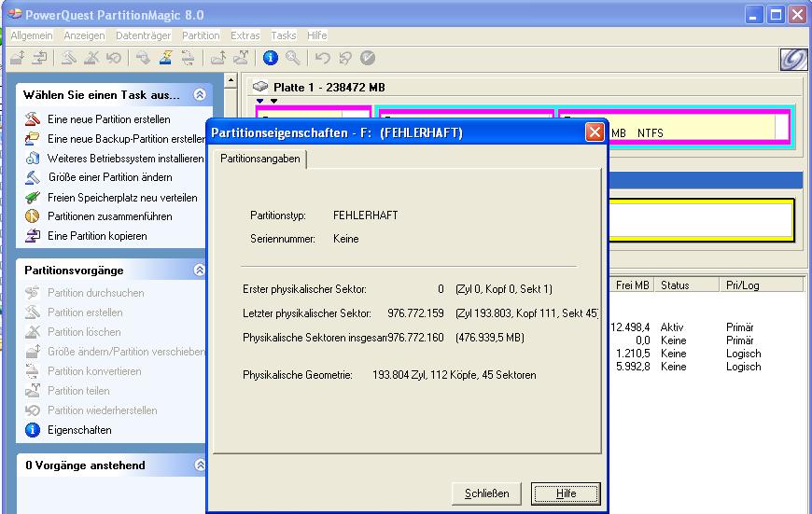The image size is (812, 514).
Task: Click the Delete partition toolbar icon
Action: [x=91, y=58]
